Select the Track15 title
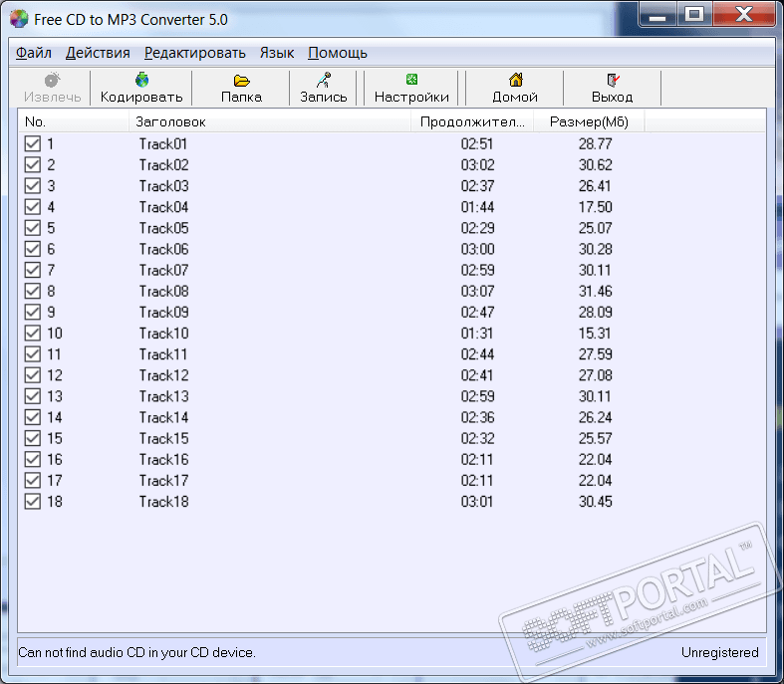The image size is (784, 684). pos(164,438)
